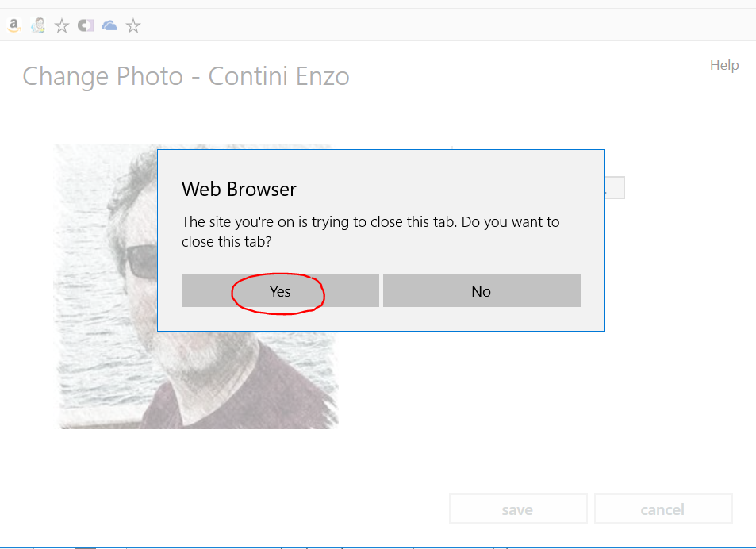Click the "Web Browser" dialog title
This screenshot has width=756, height=549.
239,189
